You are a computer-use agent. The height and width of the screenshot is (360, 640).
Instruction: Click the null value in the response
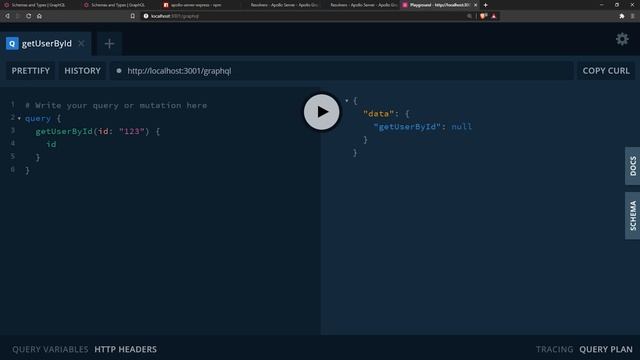click(x=461, y=127)
